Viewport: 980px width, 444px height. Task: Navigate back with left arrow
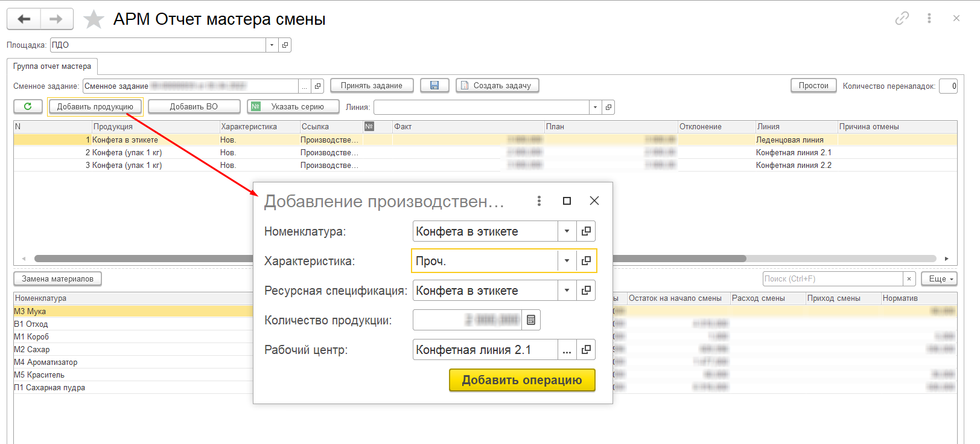point(24,19)
